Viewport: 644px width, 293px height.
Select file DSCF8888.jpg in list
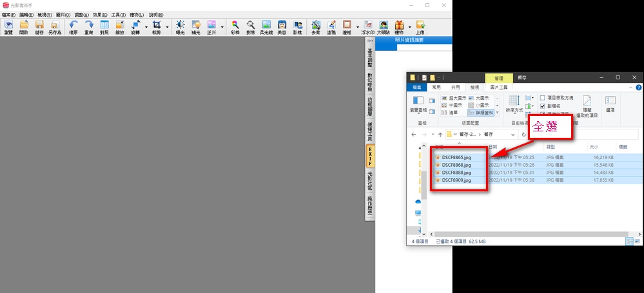pyautogui.click(x=456, y=173)
